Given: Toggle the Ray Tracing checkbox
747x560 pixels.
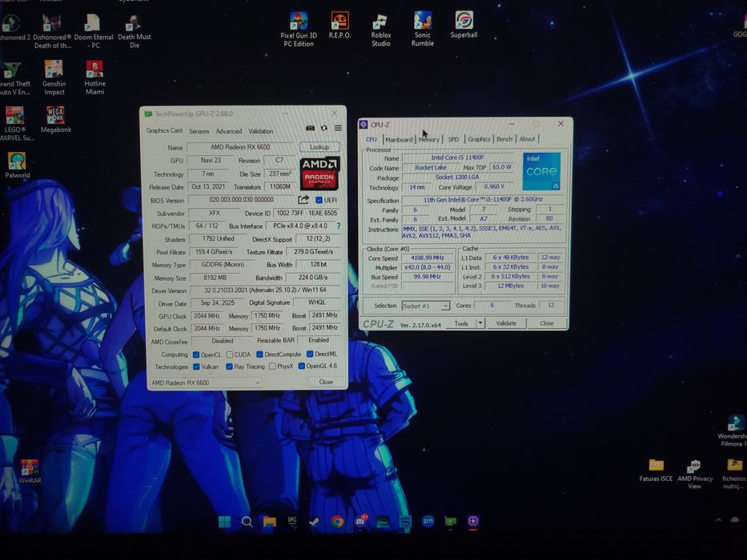Looking at the screenshot, I should pos(229,366).
